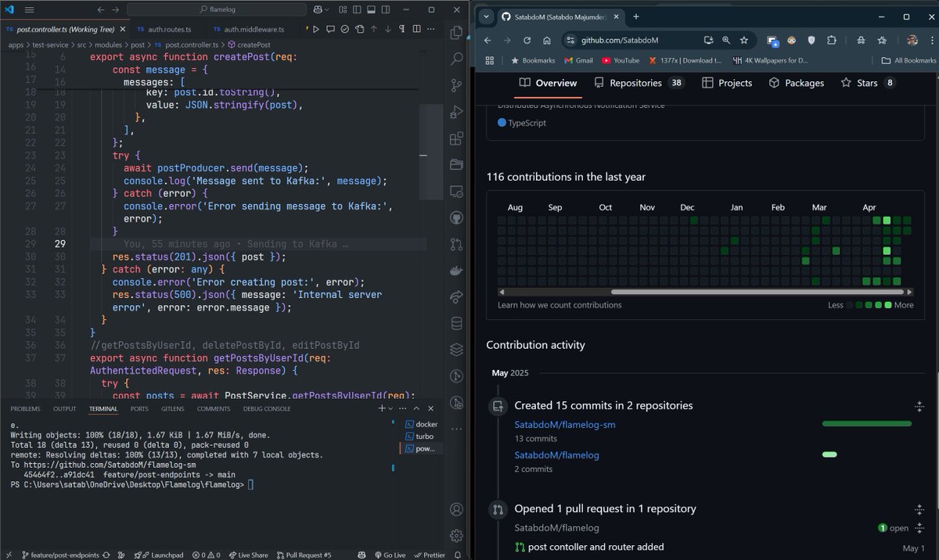
Task: Open Chrome Extensions puzzle icon
Action: click(831, 40)
